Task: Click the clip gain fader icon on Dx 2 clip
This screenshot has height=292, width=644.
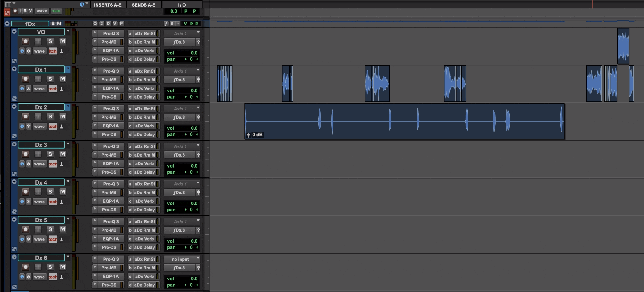Action: tap(248, 135)
